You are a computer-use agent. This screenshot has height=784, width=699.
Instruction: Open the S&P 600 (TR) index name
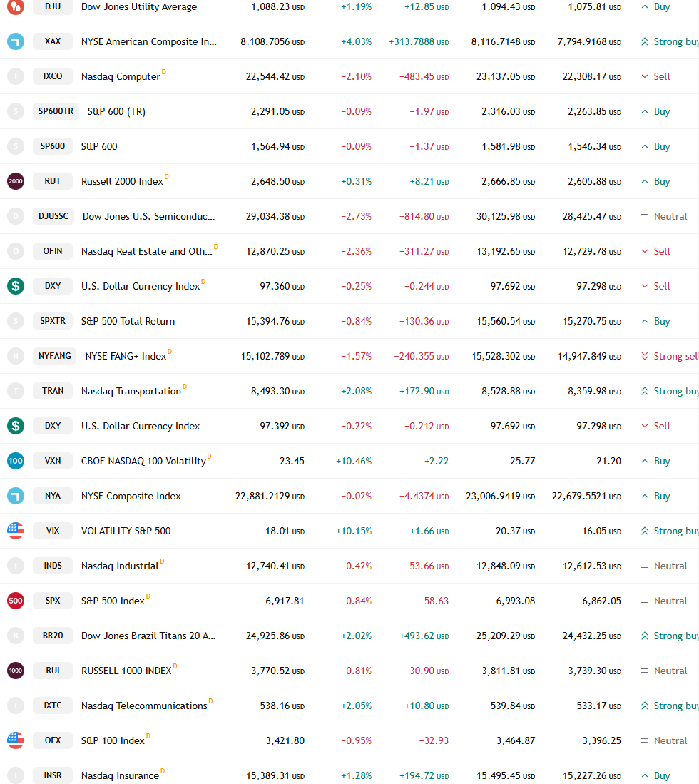(116, 111)
